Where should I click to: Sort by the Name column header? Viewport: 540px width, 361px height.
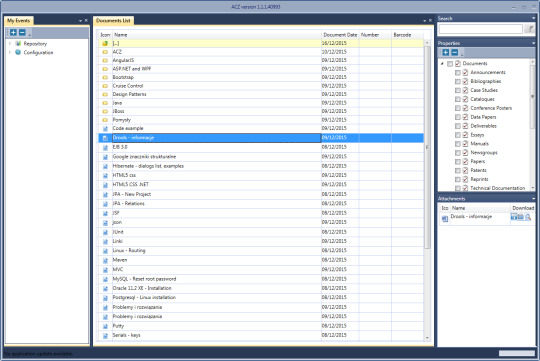217,35
